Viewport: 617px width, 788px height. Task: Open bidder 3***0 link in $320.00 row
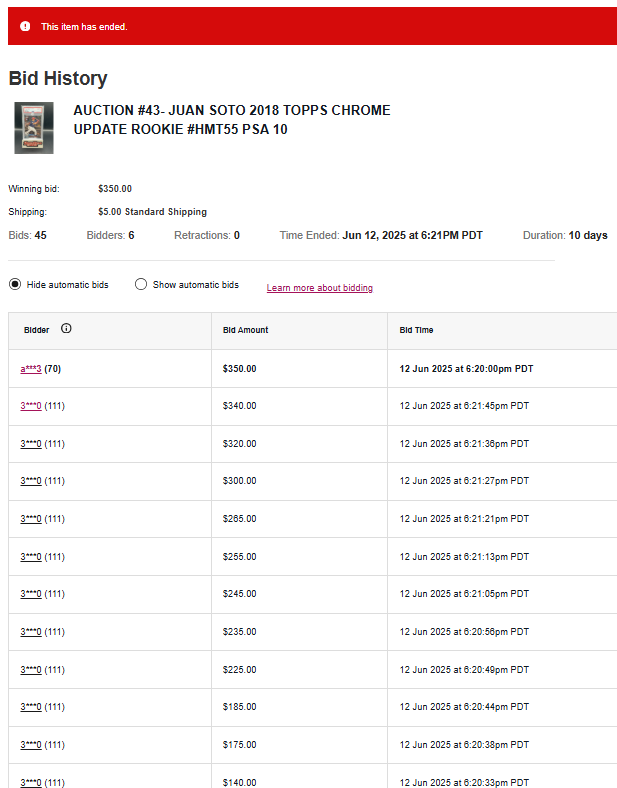pos(31,444)
